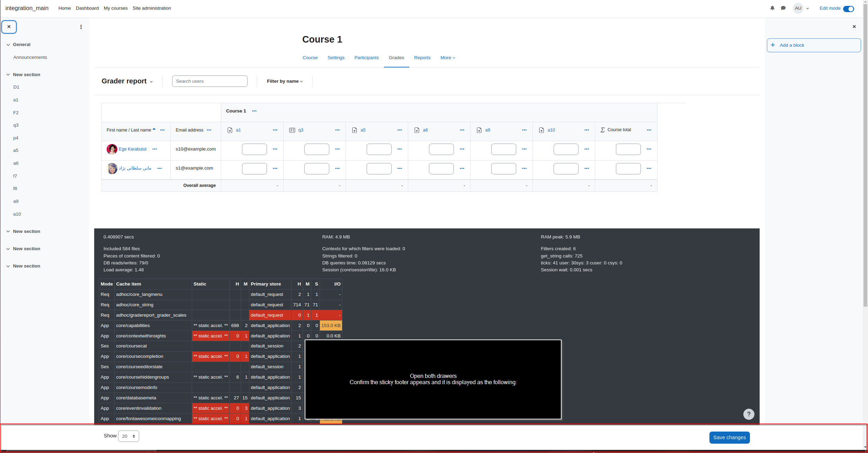
Task: Click Add a block
Action: [x=814, y=45]
